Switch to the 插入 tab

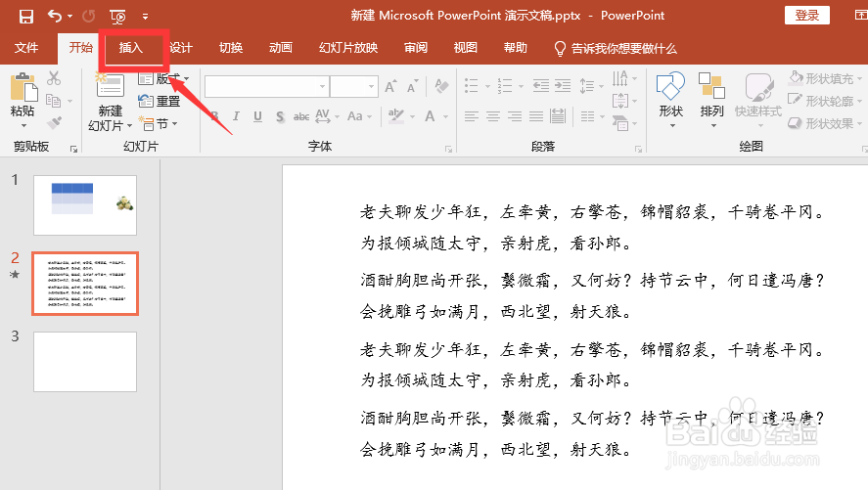point(131,48)
